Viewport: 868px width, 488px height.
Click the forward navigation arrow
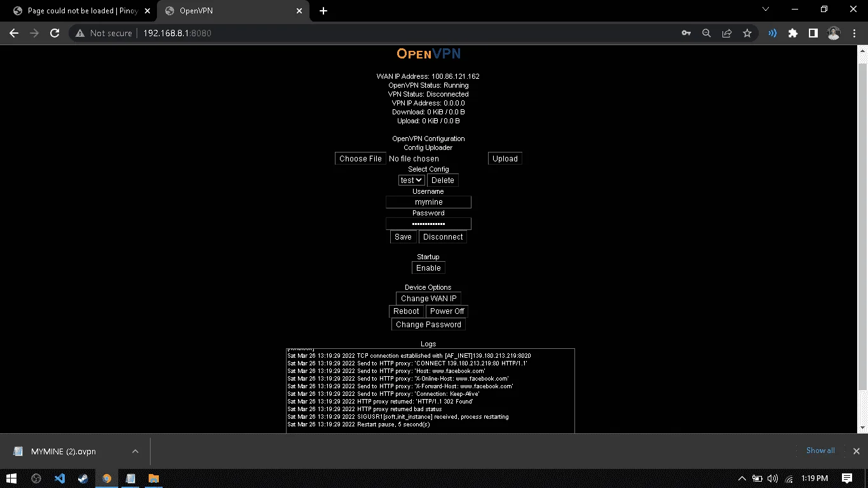click(34, 33)
